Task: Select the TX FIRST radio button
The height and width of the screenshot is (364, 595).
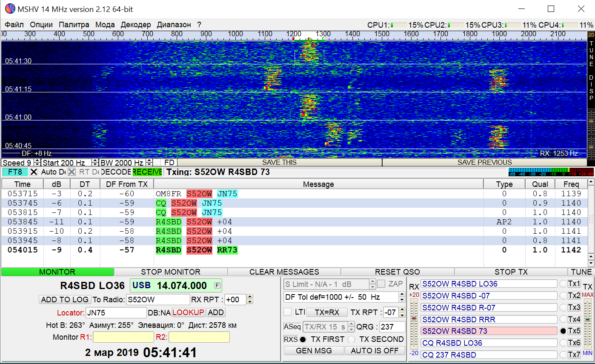Action: 303,339
